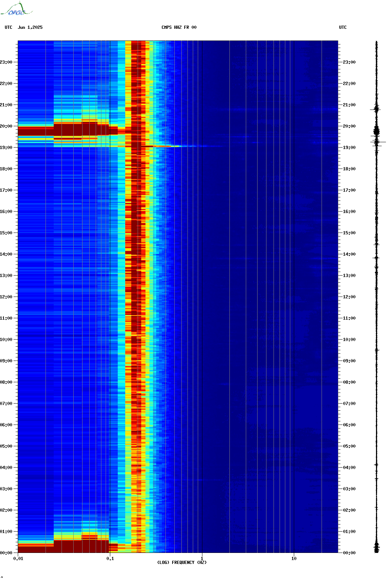Click the left axis 19:00 time label
Screen dimensions: 392x581
click(x=6, y=148)
